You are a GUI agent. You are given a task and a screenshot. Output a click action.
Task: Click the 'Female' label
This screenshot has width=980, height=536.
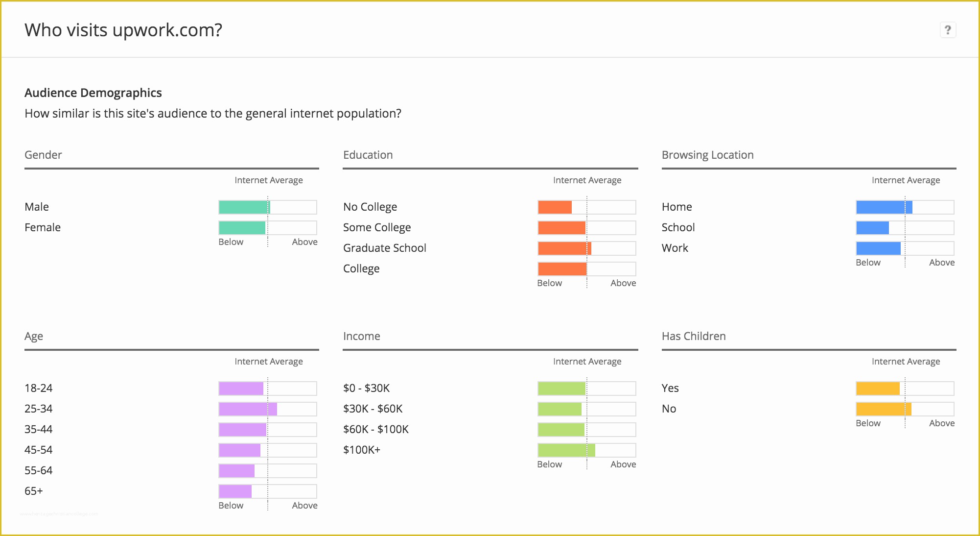pos(43,227)
